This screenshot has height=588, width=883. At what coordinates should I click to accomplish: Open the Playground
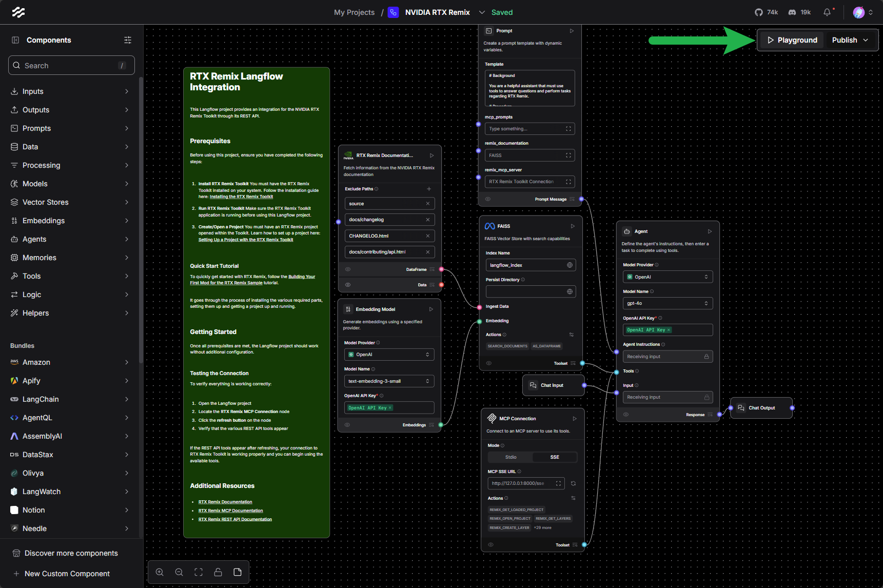tap(792, 40)
